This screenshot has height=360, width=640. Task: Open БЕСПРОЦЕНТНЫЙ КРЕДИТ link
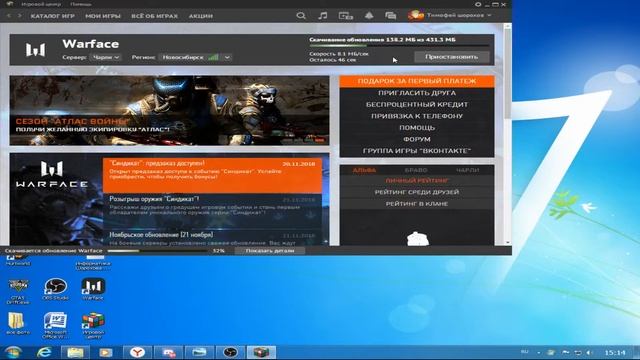(x=417, y=104)
